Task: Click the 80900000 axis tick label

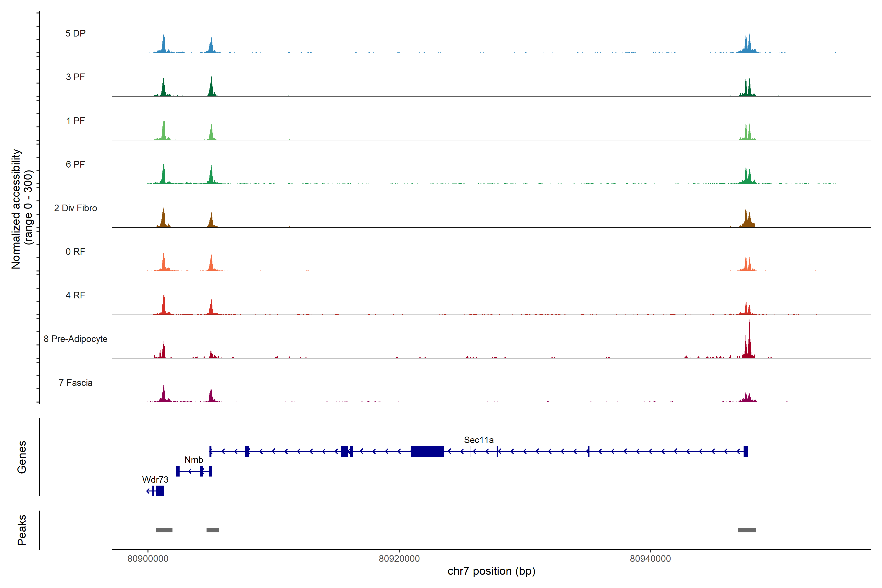Action: (148, 559)
